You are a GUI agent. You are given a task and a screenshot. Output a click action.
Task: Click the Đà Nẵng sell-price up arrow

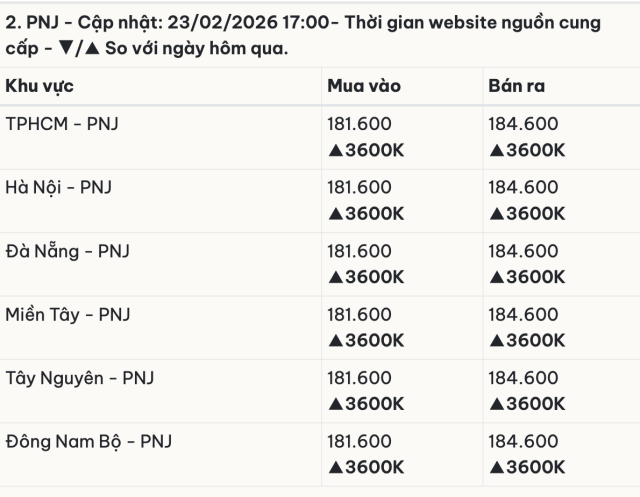click(497, 277)
